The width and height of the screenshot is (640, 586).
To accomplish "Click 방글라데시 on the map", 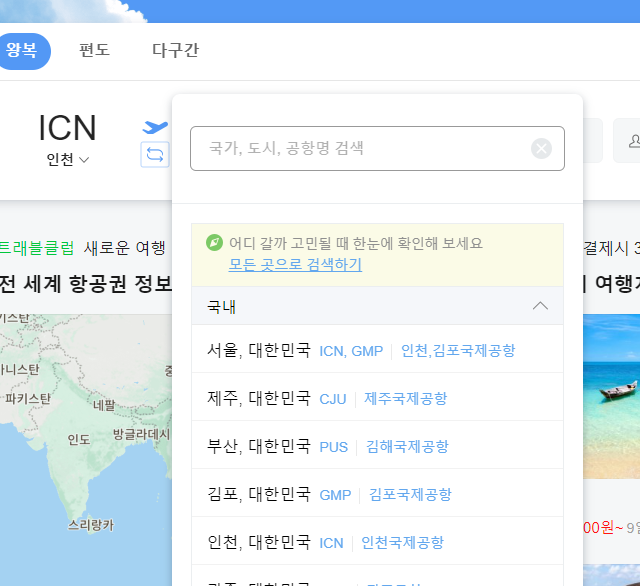I will [x=141, y=434].
